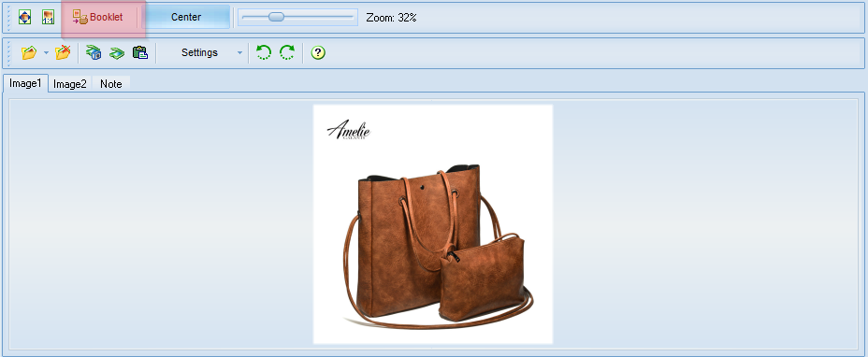Click the fit image to window icon
The height and width of the screenshot is (357, 868).
(25, 17)
